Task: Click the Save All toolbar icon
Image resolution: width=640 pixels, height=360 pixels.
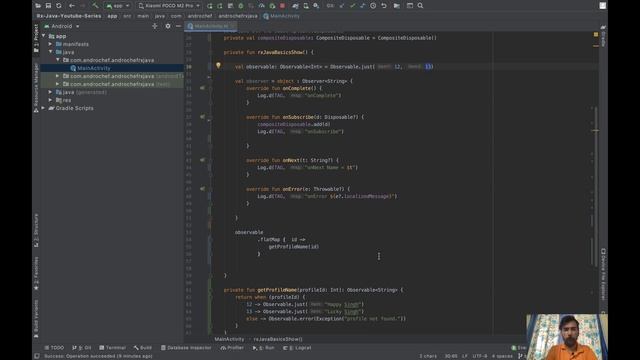Action: click(48, 6)
